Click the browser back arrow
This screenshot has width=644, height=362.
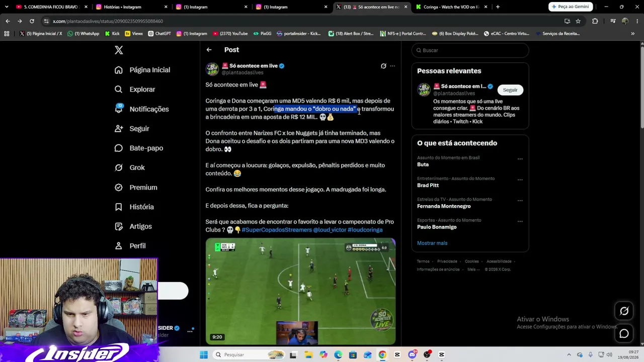8,21
